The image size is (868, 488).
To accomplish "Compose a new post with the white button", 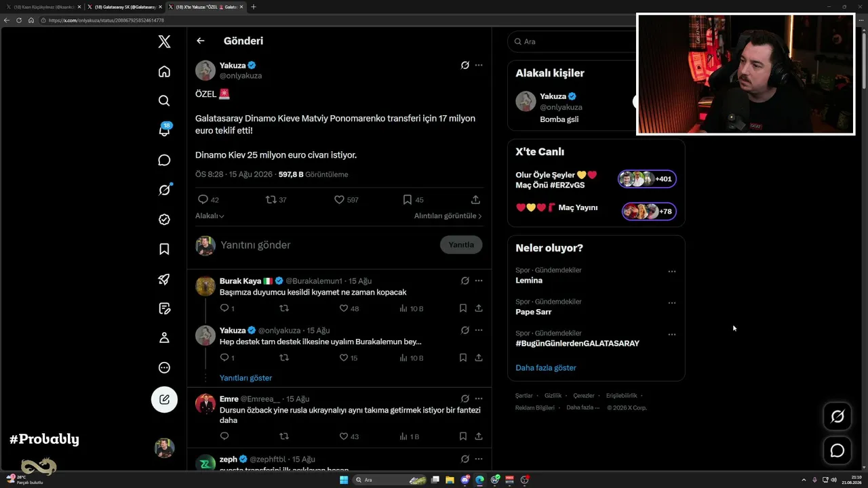I will click(x=164, y=399).
